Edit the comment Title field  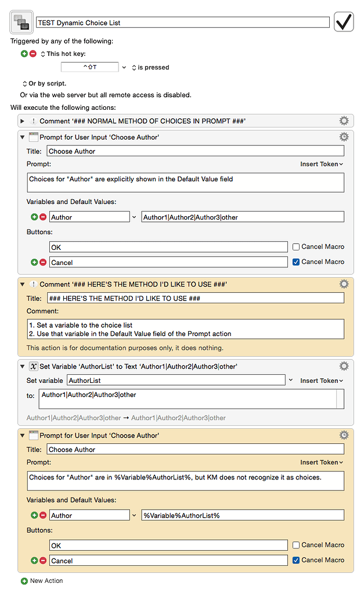pos(196,298)
